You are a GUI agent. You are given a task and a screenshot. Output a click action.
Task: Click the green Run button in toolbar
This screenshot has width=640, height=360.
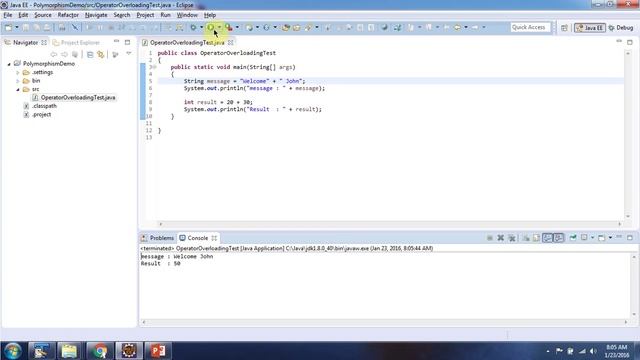[211, 27]
